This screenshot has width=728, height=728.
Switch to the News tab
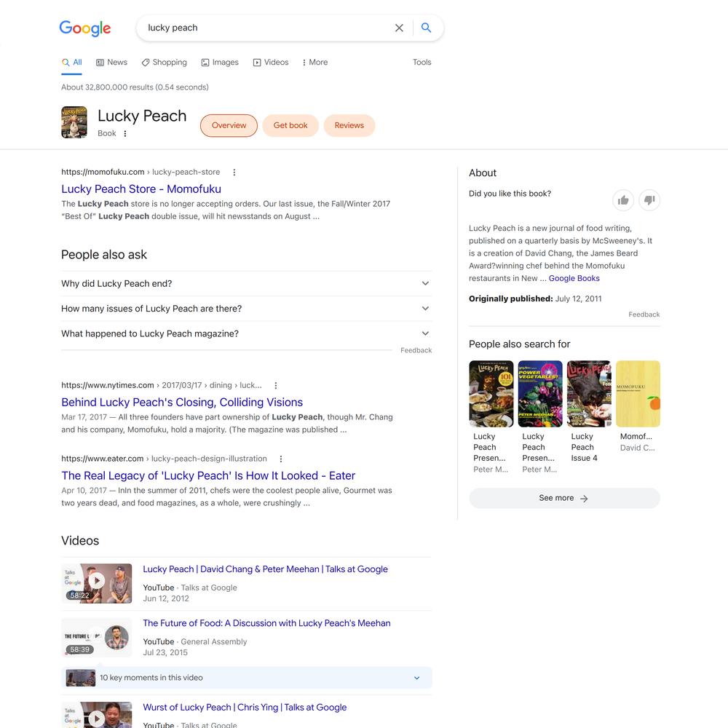[111, 62]
